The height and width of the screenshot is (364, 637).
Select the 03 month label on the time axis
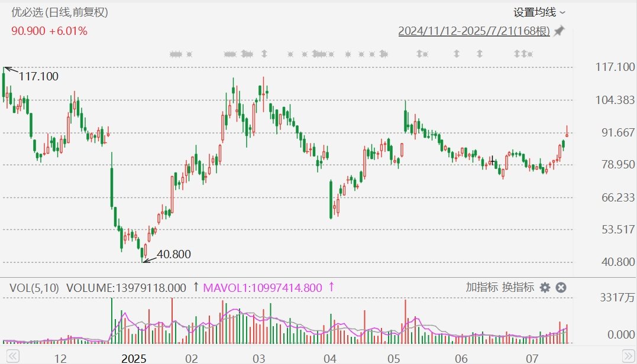(x=258, y=358)
